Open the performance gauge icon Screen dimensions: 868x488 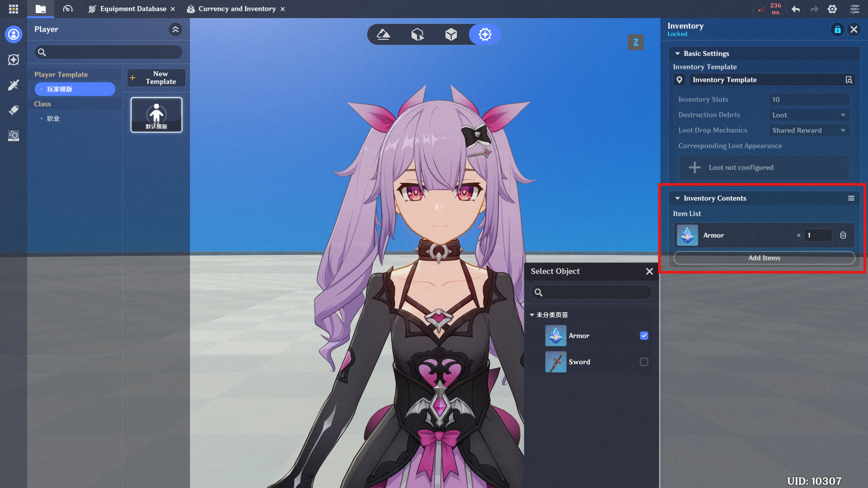pos(68,9)
